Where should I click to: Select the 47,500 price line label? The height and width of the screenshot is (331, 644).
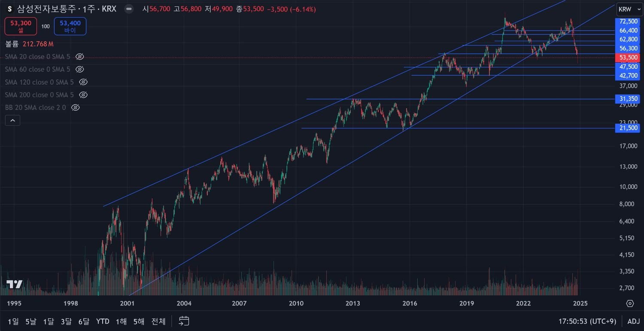[629, 67]
